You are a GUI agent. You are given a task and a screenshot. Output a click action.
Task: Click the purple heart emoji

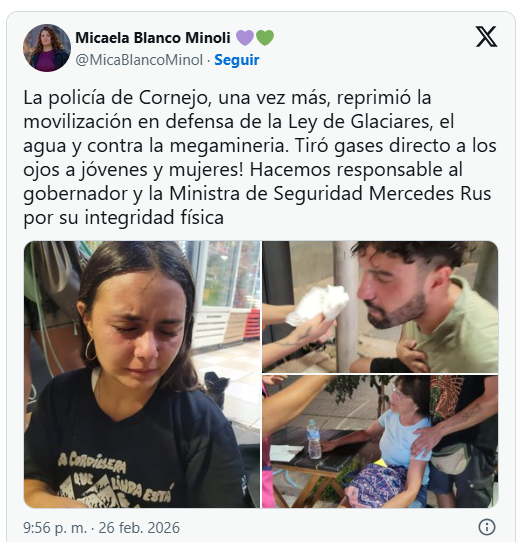click(x=245, y=38)
